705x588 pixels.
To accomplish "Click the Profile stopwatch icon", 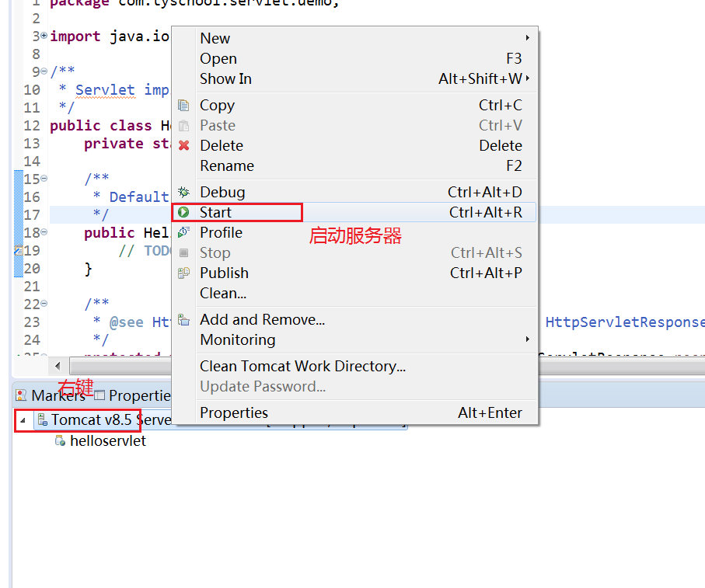I will 184,232.
